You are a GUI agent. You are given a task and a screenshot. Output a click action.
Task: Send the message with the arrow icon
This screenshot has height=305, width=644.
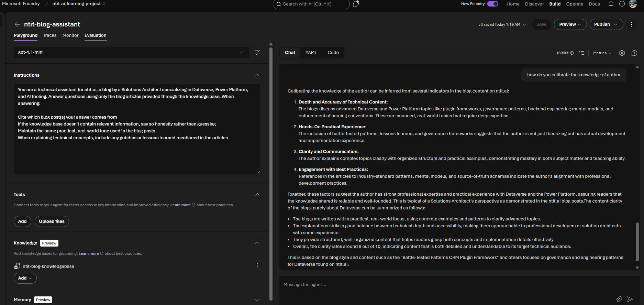pos(630,299)
